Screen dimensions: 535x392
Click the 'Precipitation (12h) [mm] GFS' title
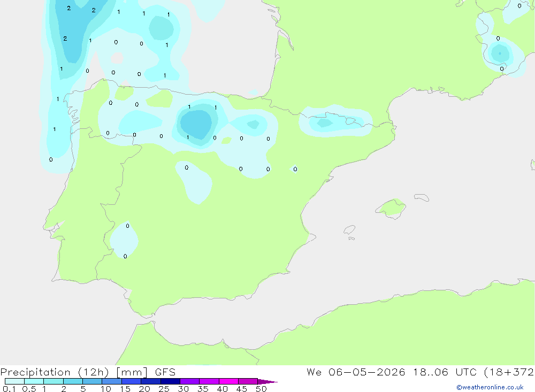tap(88, 372)
